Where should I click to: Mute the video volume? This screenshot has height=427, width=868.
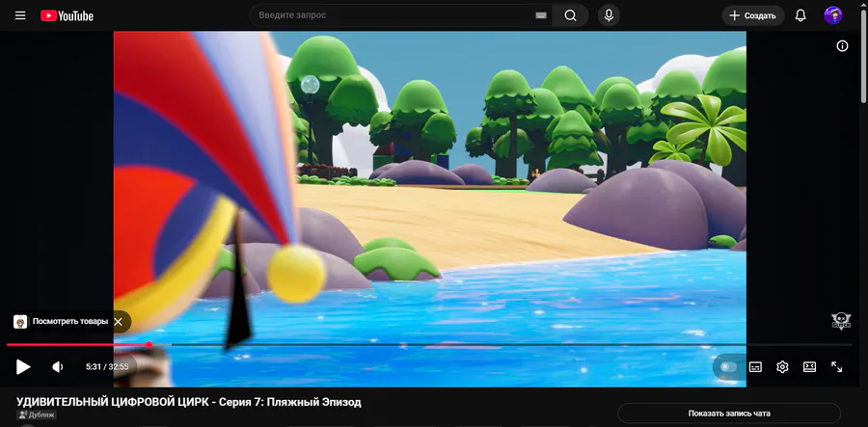coord(58,366)
